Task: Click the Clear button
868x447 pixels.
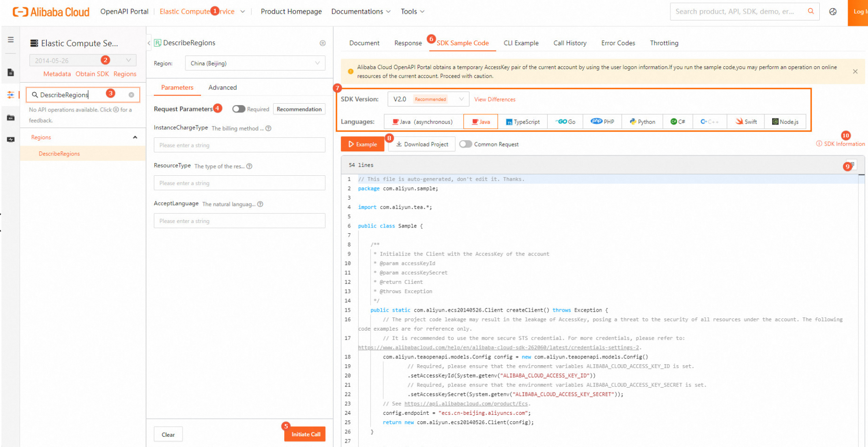Action: pos(168,435)
